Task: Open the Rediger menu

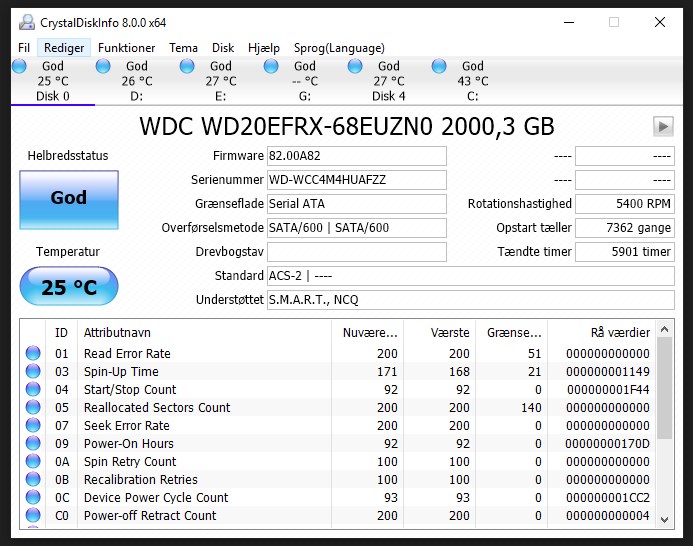Action: pyautogui.click(x=64, y=48)
